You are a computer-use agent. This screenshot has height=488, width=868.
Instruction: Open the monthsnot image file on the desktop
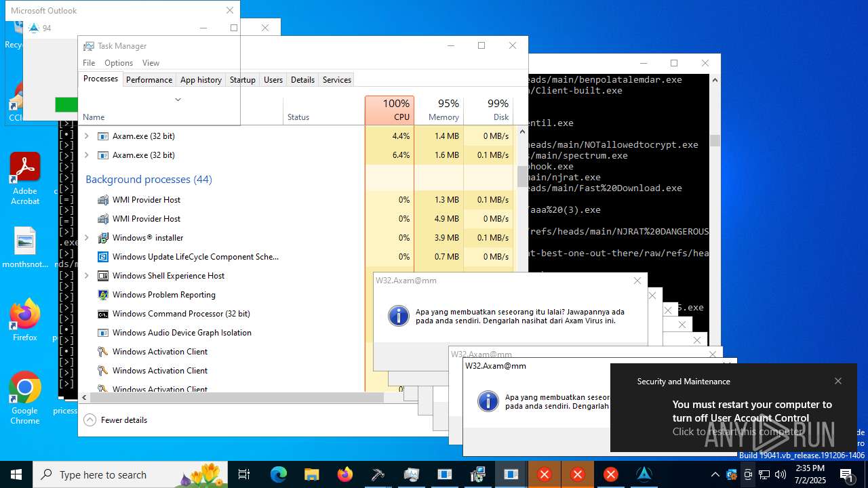[25, 248]
